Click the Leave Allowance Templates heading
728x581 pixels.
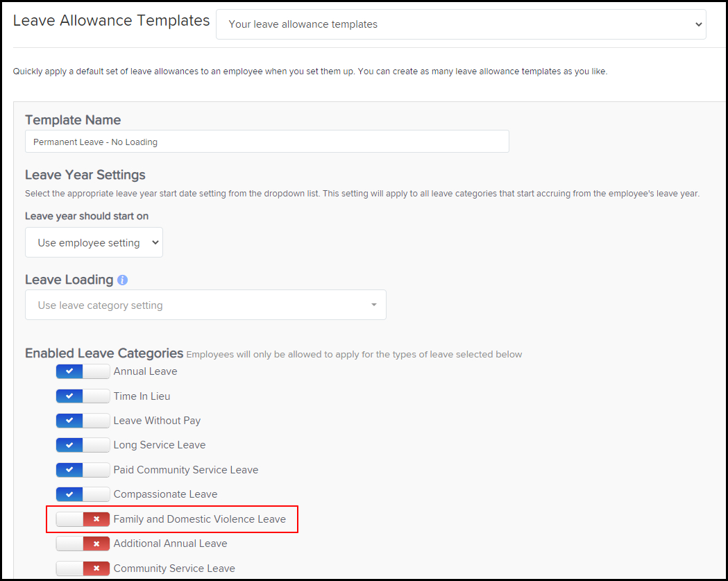point(111,21)
